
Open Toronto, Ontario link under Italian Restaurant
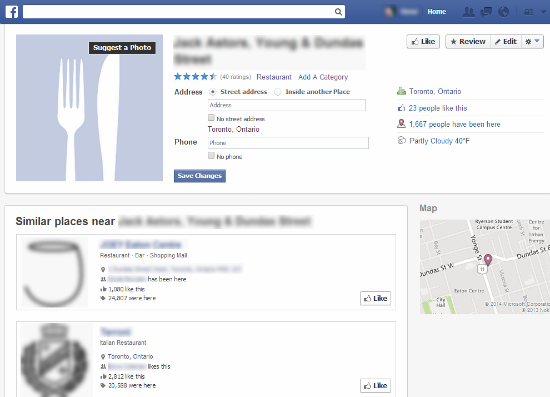[x=130, y=356]
